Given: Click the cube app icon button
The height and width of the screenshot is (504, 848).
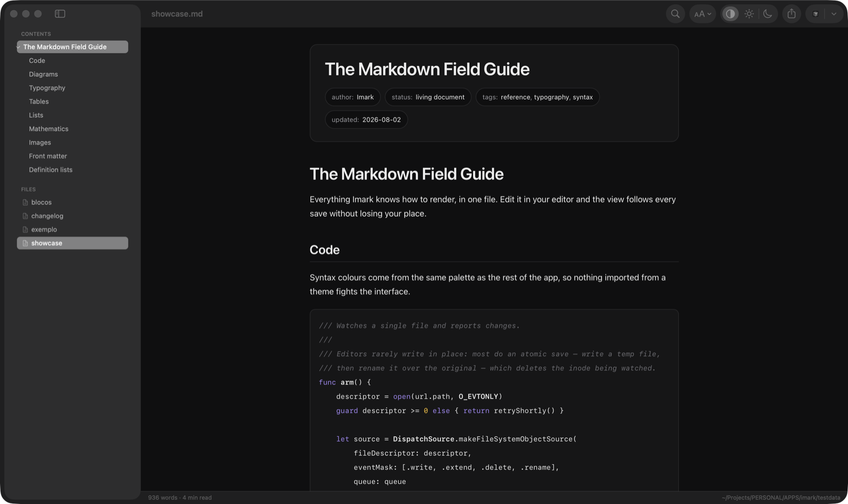Looking at the screenshot, I should [x=816, y=14].
